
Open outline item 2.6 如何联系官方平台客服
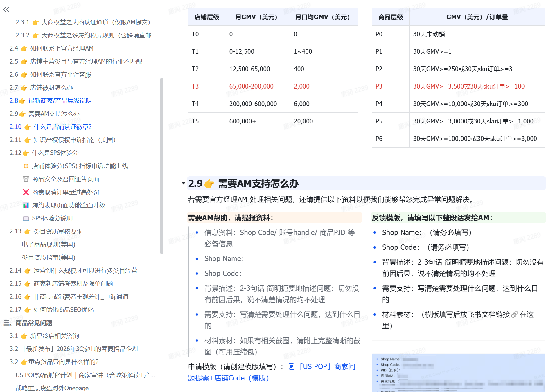(x=51, y=75)
